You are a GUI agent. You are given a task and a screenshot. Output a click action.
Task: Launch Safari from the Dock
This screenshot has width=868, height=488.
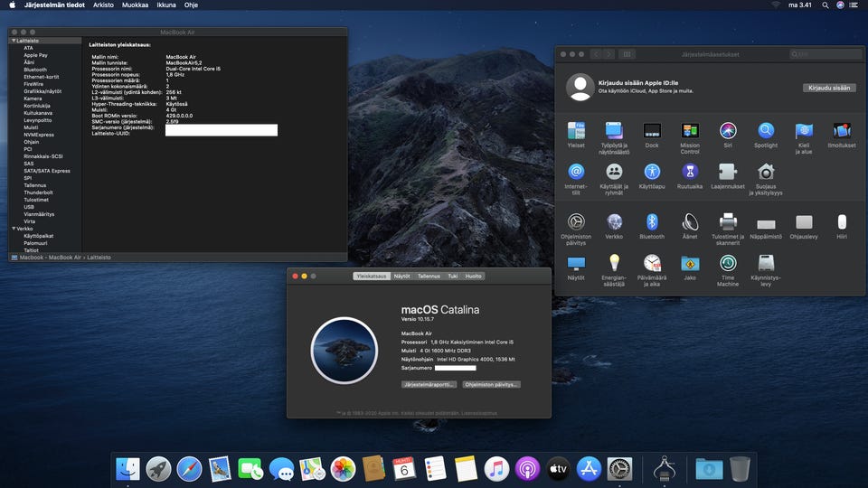(189, 468)
